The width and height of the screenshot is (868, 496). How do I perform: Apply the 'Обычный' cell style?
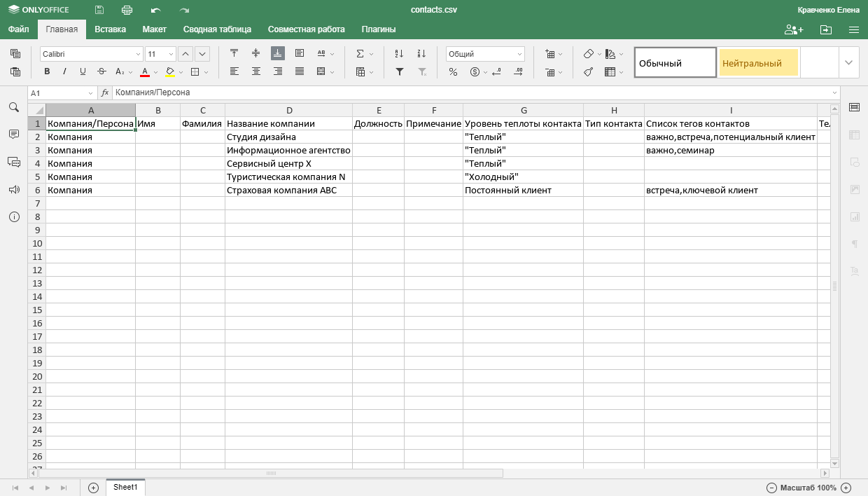(x=675, y=62)
